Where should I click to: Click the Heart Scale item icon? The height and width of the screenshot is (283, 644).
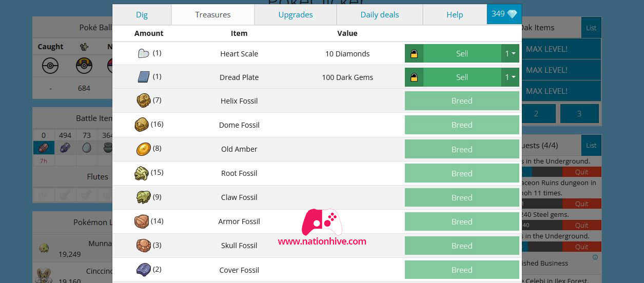pos(143,53)
